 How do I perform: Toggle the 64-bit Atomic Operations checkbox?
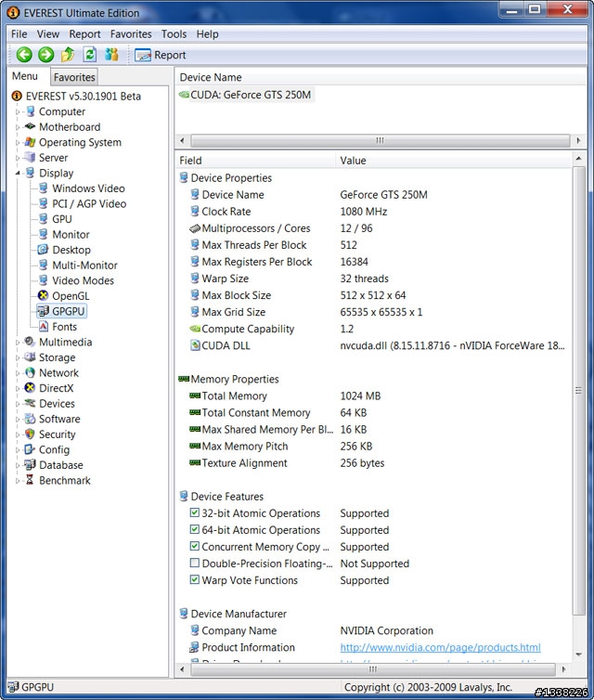195,529
